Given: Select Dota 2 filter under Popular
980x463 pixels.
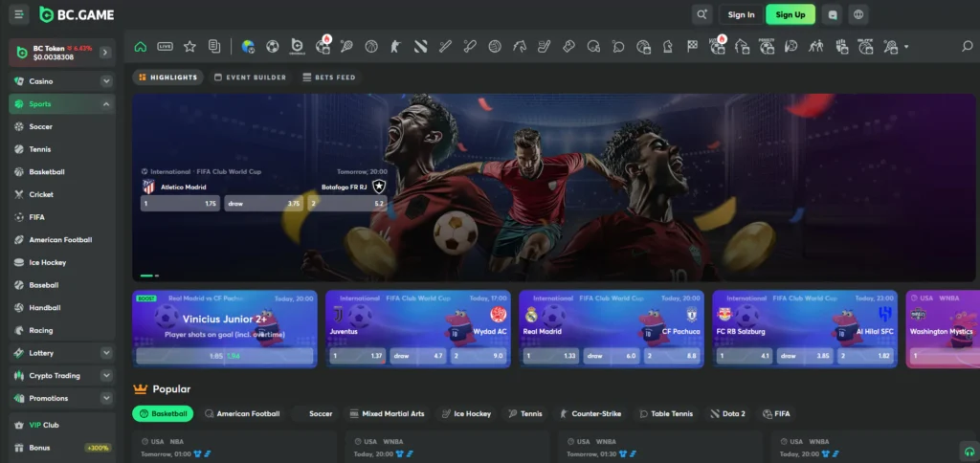Looking at the screenshot, I should coord(728,413).
